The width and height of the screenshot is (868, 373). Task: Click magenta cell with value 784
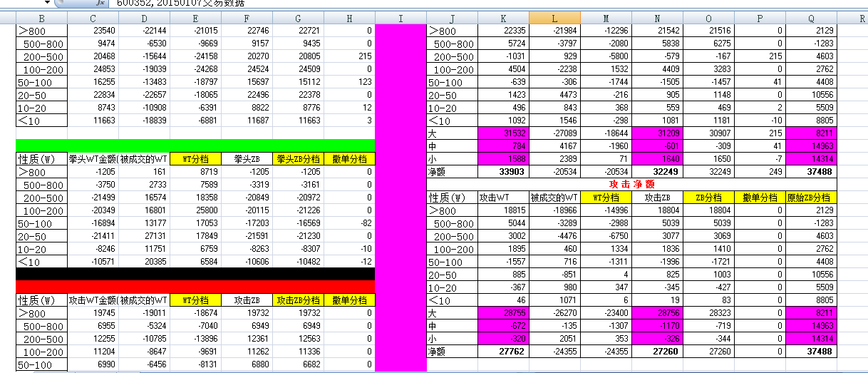503,146
